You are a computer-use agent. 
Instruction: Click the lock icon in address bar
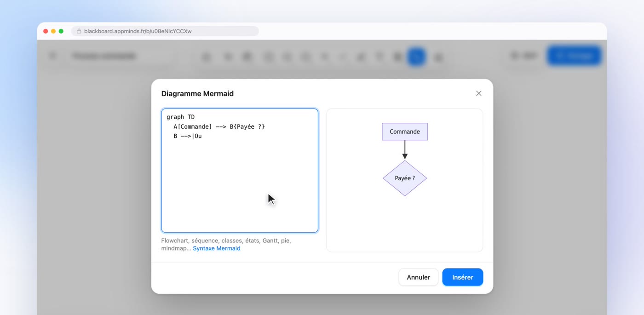[x=79, y=31]
